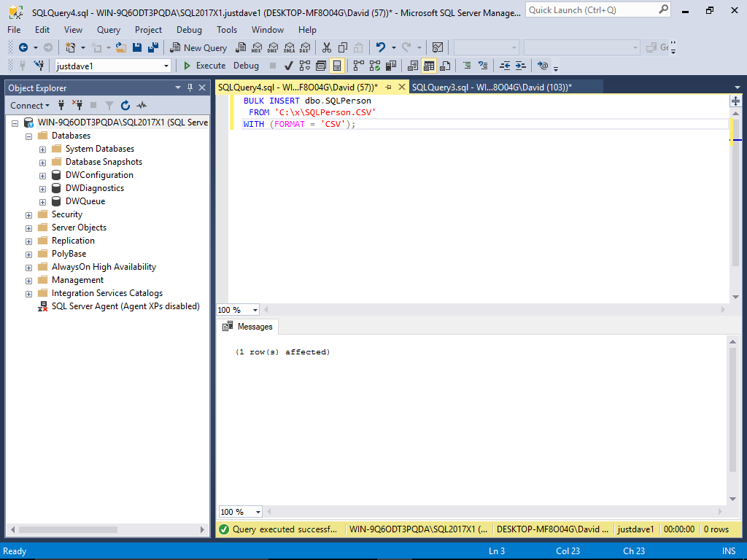Viewport: 747px width, 560px height.
Task: Click the Analysis Services MDX Query icon
Action: tap(256, 47)
